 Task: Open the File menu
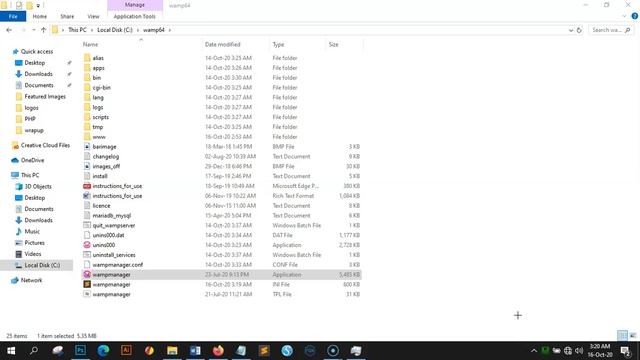point(13,16)
